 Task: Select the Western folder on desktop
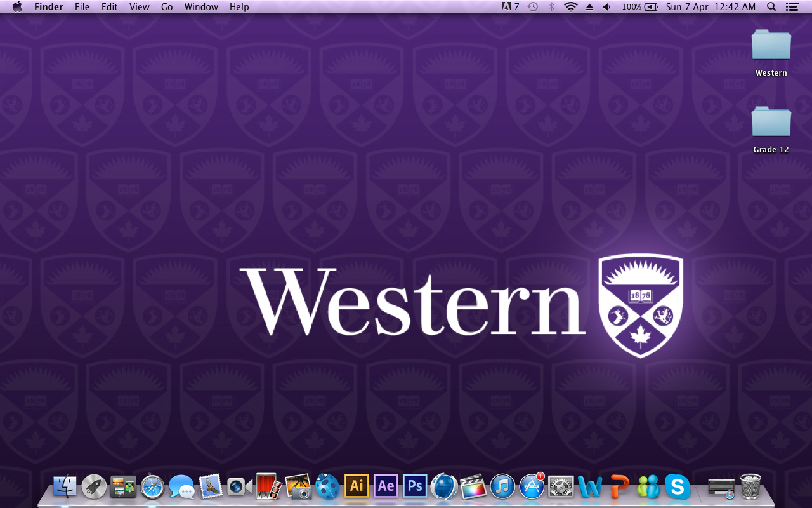click(771, 53)
